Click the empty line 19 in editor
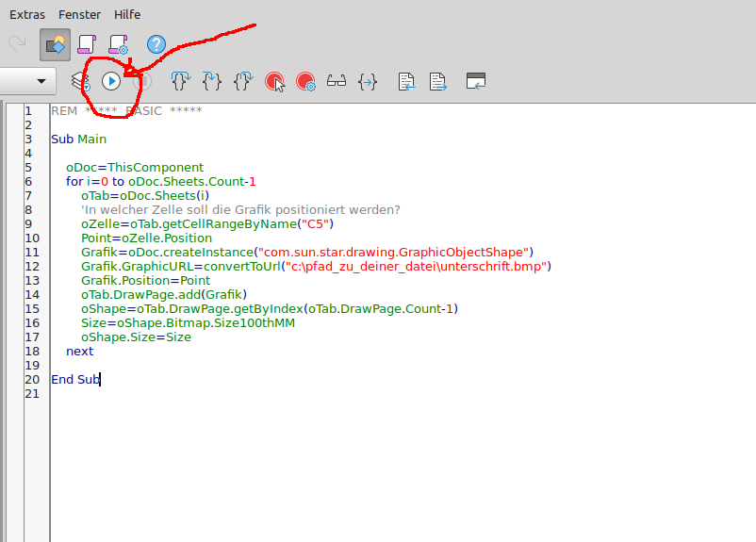The image size is (756, 542). (403, 365)
